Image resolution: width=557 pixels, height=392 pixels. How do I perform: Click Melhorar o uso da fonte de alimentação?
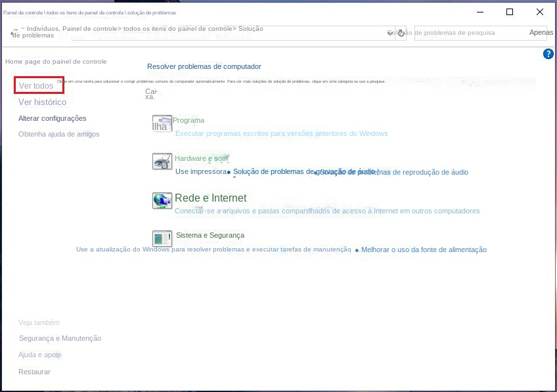tap(424, 250)
